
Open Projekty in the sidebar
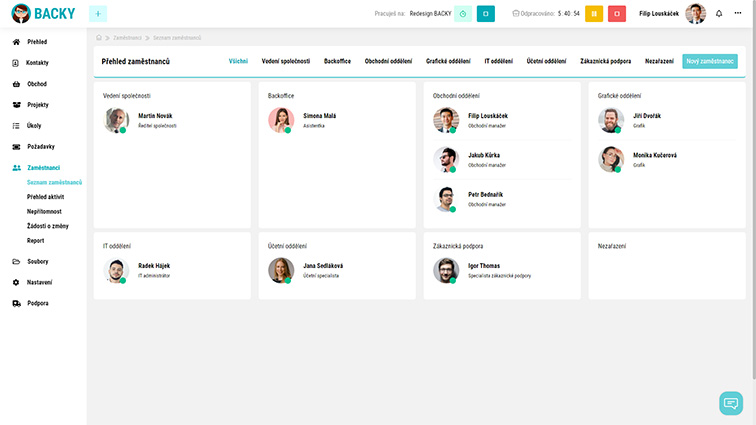click(x=38, y=104)
